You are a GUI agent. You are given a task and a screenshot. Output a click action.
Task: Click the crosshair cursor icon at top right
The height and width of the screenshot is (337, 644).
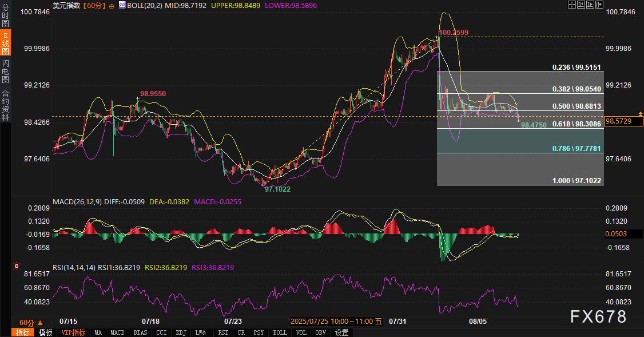571,5
